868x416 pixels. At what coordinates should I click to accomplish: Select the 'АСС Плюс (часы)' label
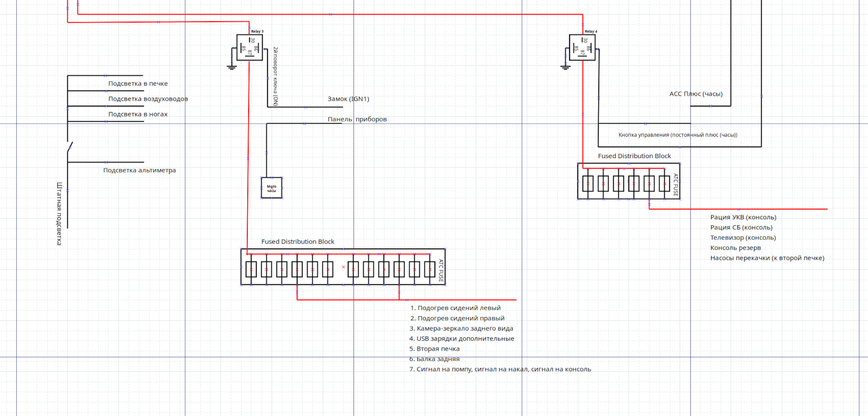click(696, 94)
